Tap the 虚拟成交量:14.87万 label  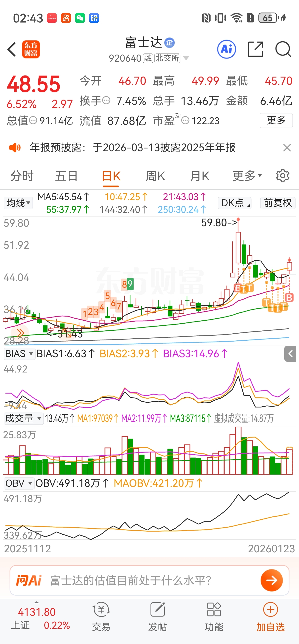point(244,418)
